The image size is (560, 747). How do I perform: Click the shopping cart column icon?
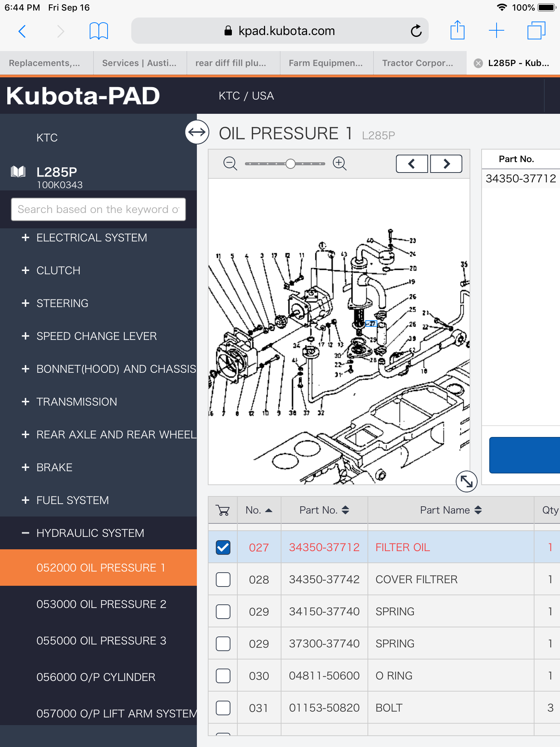coord(222,510)
